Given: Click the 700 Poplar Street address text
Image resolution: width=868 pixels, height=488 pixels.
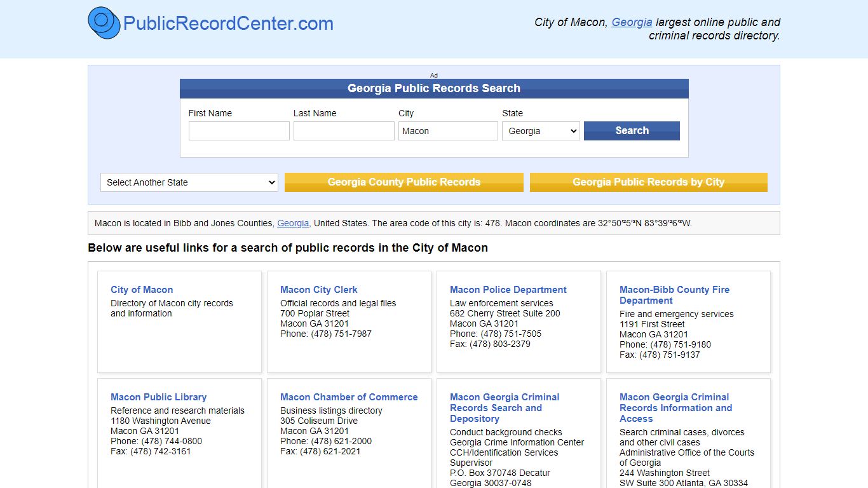Looking at the screenshot, I should tap(315, 313).
